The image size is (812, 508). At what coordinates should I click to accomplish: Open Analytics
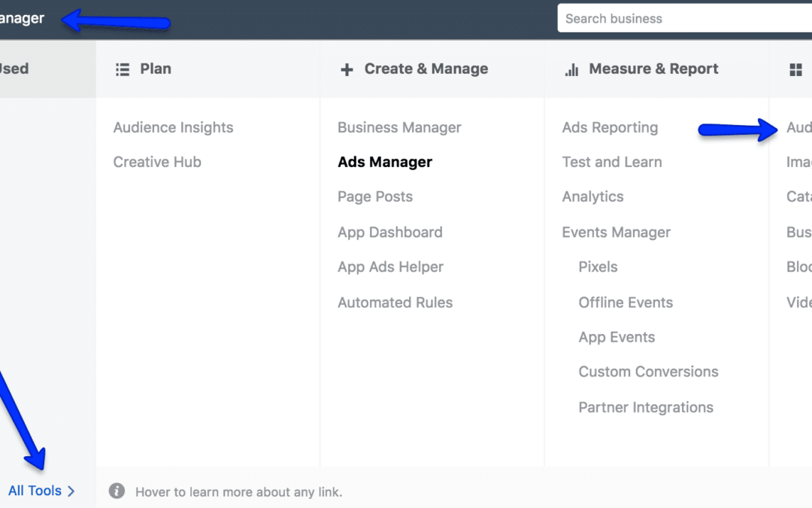pyautogui.click(x=593, y=197)
